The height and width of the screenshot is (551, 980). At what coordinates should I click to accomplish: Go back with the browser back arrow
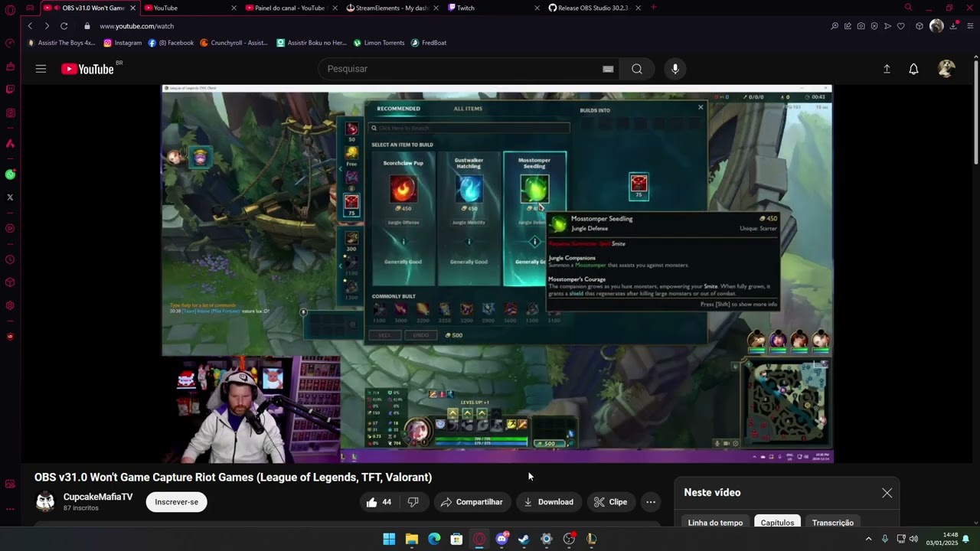[x=30, y=26]
